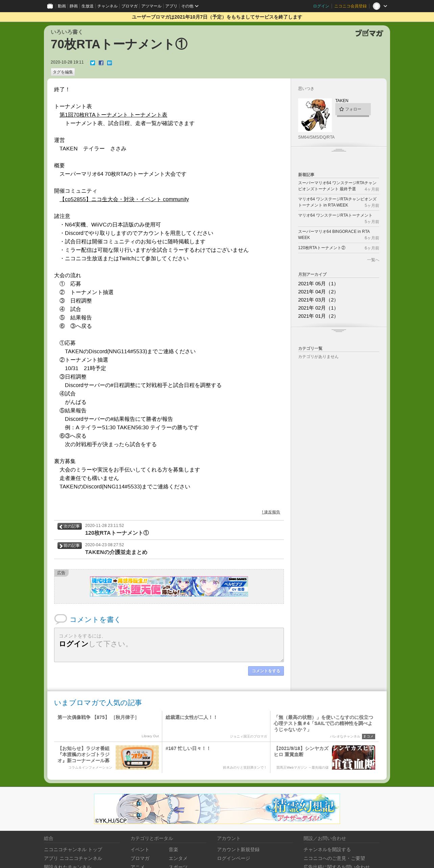Screen dimensions: 434x868
Task: Open 2021年 03月 archive
Action: click(x=317, y=300)
